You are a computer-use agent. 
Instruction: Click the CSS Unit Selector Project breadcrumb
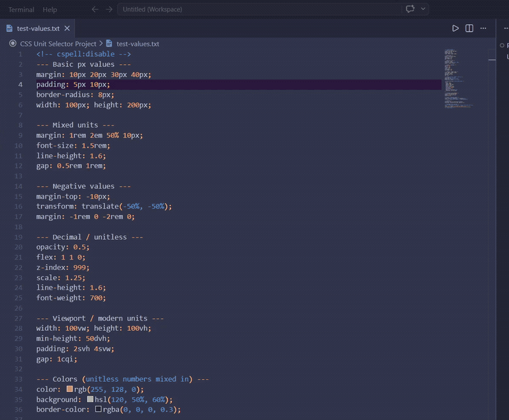pos(58,44)
